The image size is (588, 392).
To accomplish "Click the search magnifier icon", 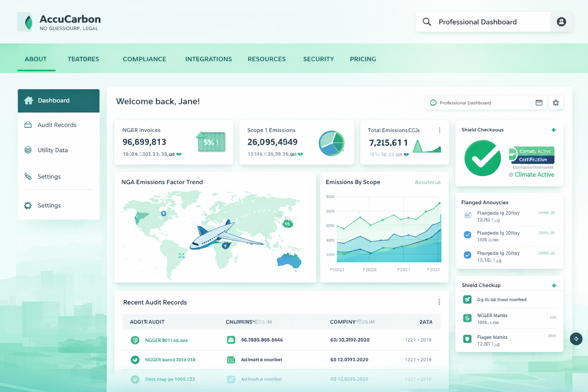I will (427, 22).
